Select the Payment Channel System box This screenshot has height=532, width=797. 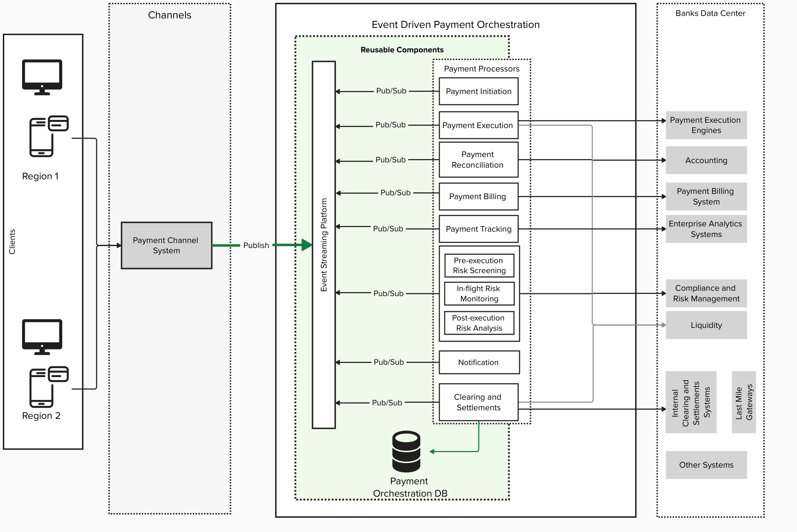tap(166, 245)
